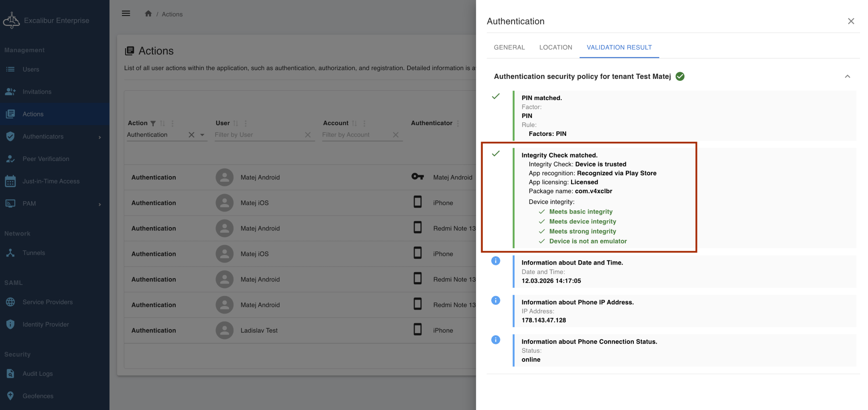The height and width of the screenshot is (410, 868).
Task: Click the Ladislav Test user avatar
Action: click(224, 330)
